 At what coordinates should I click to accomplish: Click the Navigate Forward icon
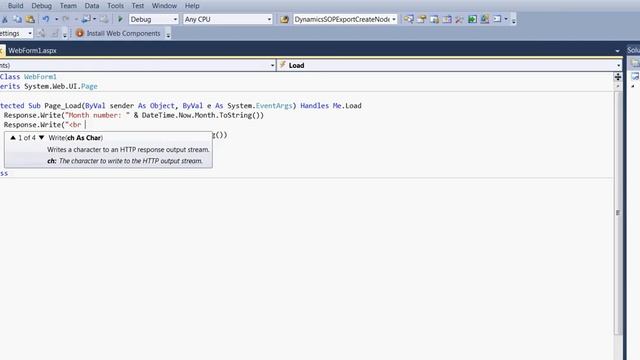[104, 19]
